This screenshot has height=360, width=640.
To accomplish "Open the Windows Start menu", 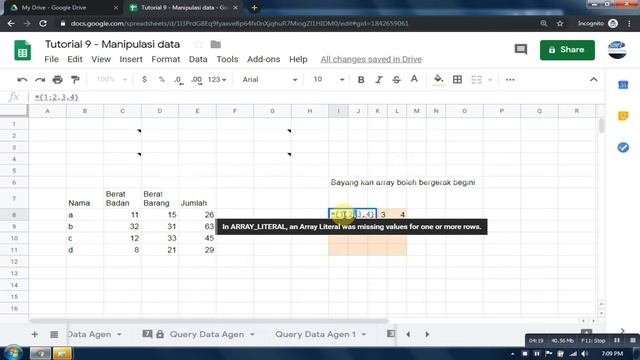I will click(13, 353).
